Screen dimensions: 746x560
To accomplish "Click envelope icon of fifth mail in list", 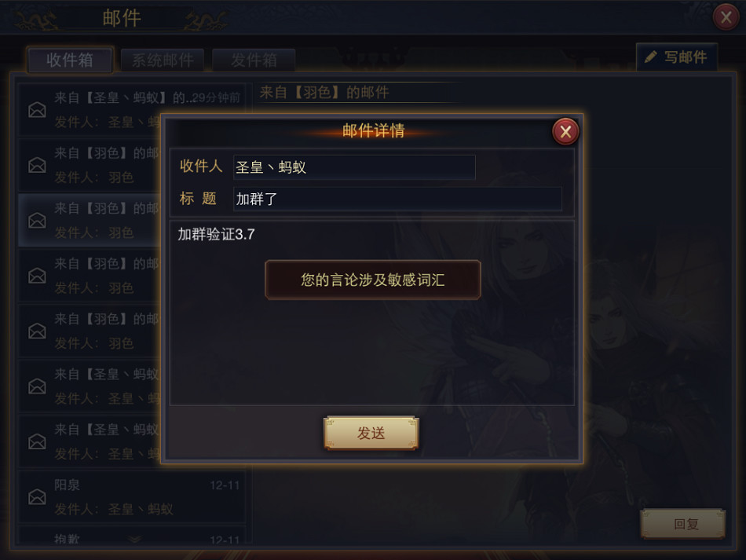I will pos(37,331).
